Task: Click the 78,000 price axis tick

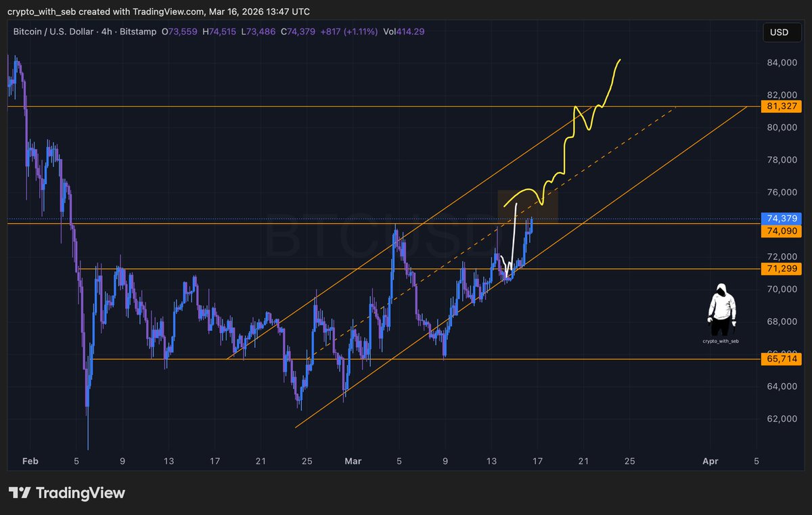Action: click(x=782, y=160)
